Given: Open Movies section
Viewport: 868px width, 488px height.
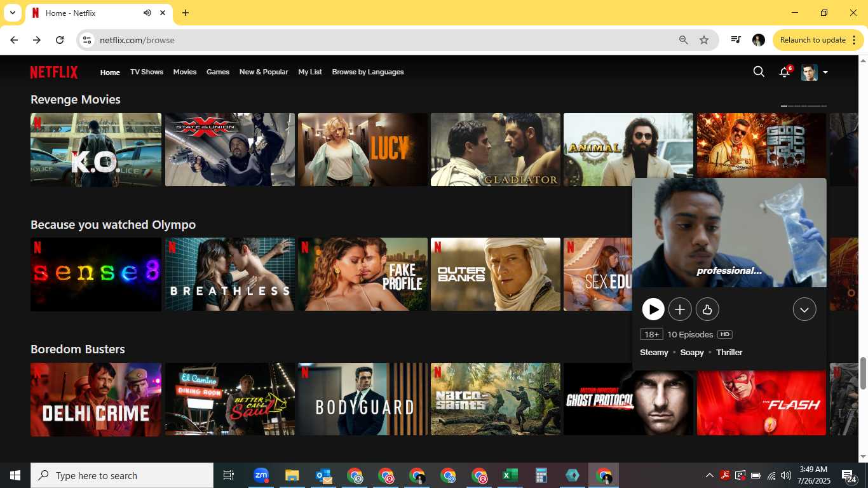Looking at the screenshot, I should (x=185, y=72).
